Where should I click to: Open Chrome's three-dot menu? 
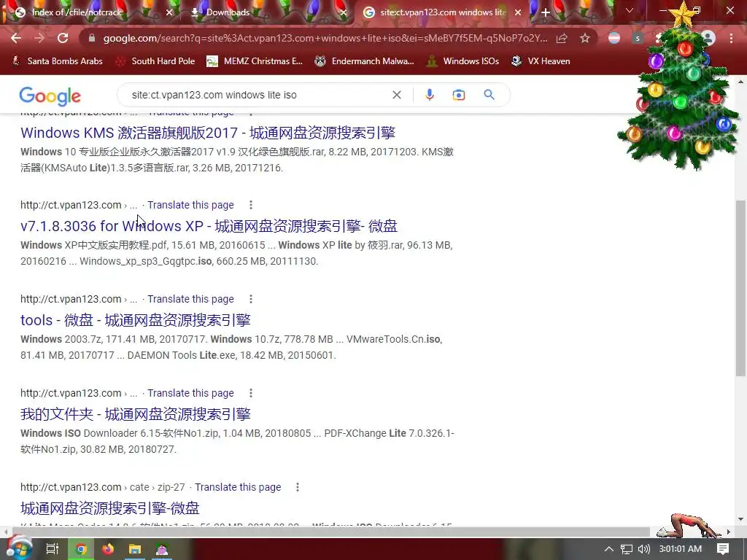point(731,38)
